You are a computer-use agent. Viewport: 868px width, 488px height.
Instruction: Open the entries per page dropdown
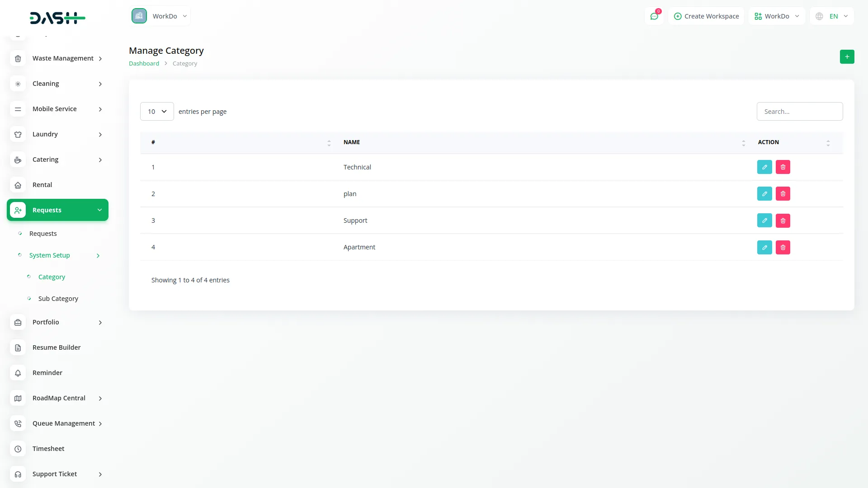pos(157,112)
